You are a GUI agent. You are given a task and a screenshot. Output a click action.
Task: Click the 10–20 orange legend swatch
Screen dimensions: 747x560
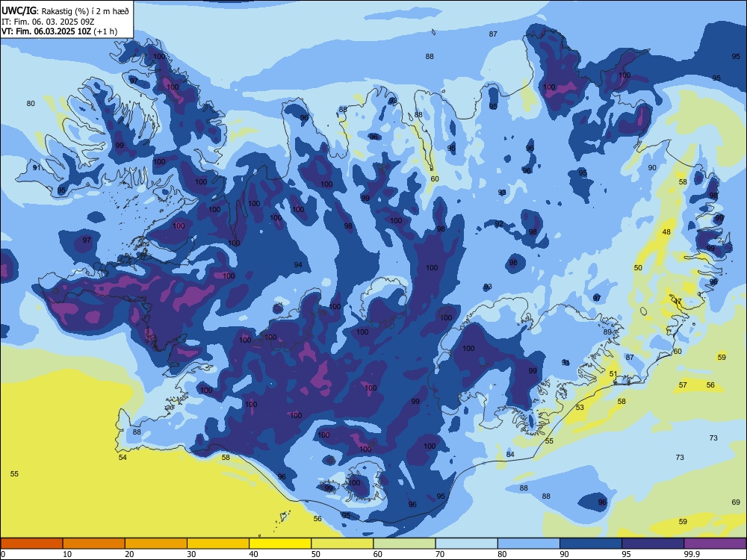pos(94,544)
